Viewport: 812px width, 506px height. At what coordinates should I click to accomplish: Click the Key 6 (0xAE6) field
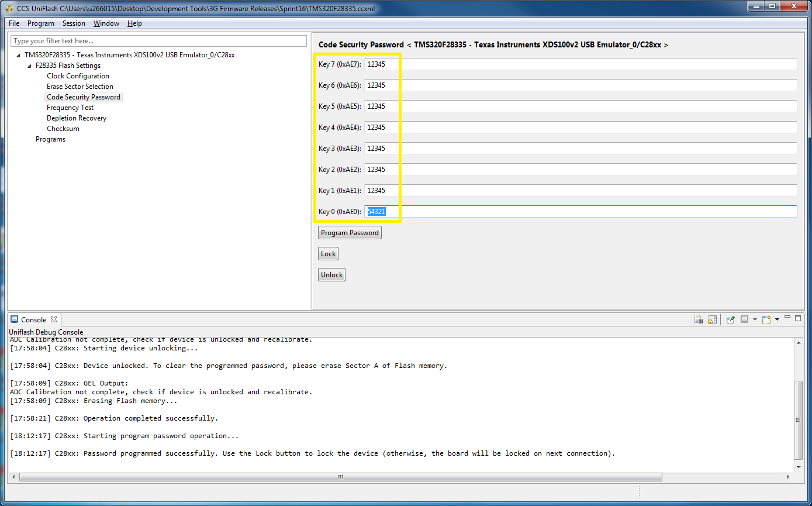[581, 85]
